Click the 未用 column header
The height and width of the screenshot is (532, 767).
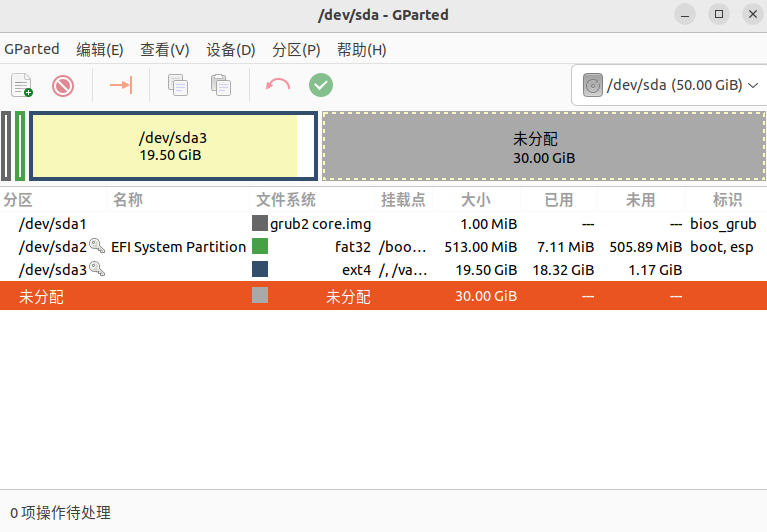(x=640, y=200)
